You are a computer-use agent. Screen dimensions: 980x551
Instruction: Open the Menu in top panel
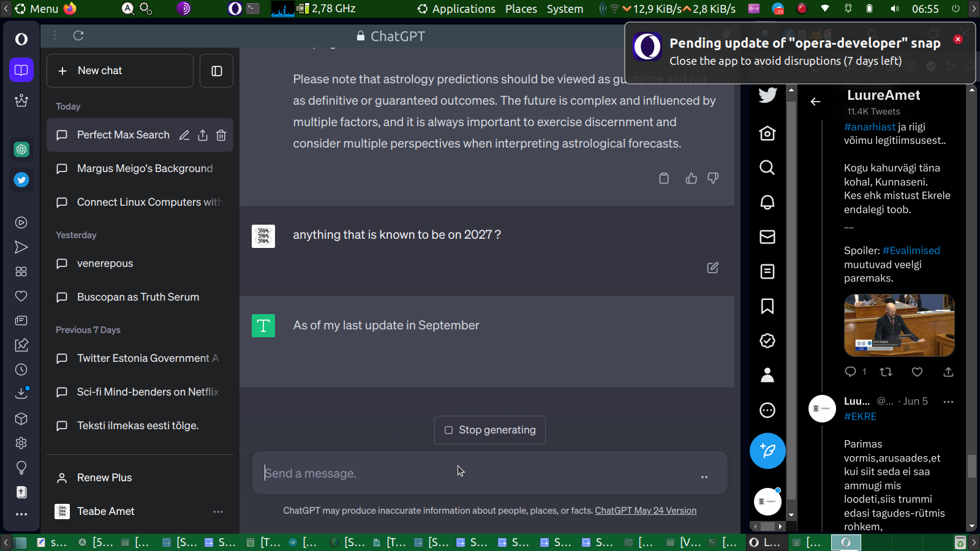(37, 9)
